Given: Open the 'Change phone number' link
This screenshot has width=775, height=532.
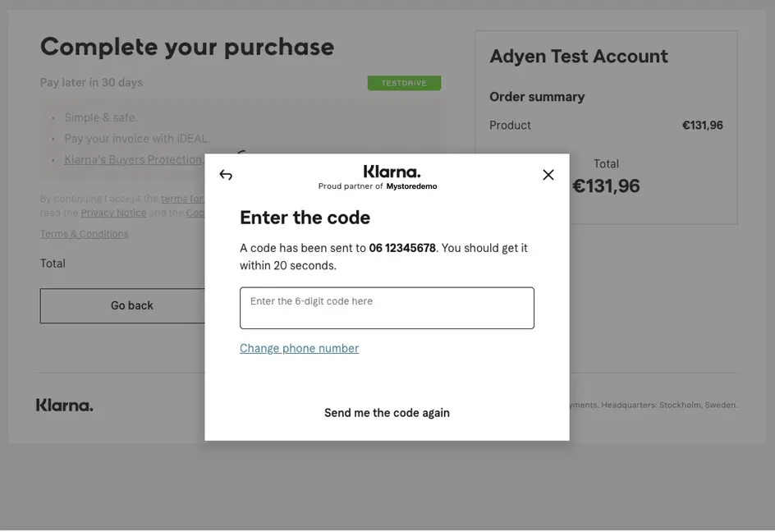Looking at the screenshot, I should 299,347.
